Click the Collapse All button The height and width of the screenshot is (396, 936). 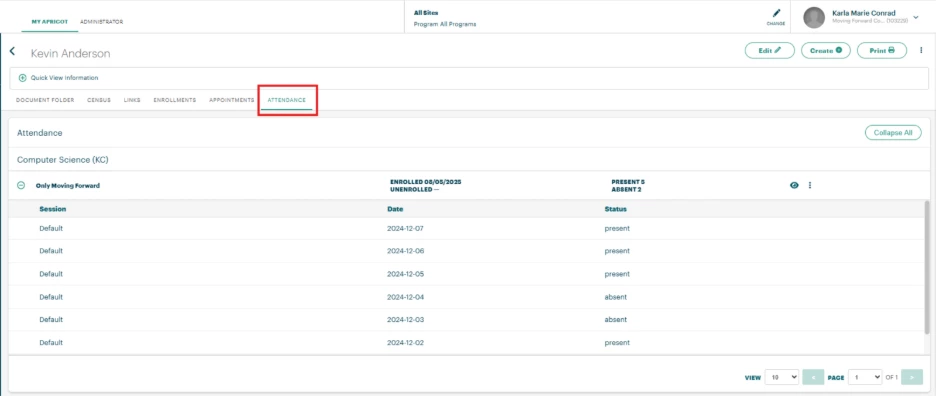click(x=893, y=133)
